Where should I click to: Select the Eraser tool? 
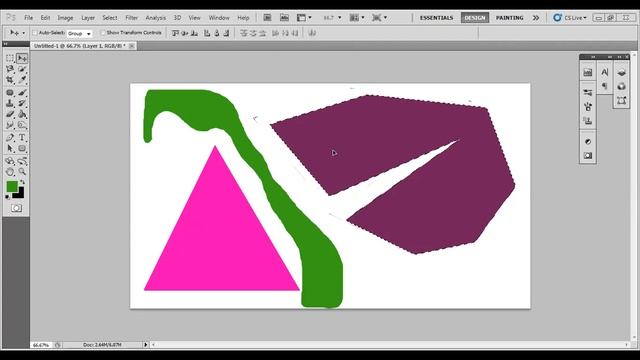pyautogui.click(x=10, y=114)
